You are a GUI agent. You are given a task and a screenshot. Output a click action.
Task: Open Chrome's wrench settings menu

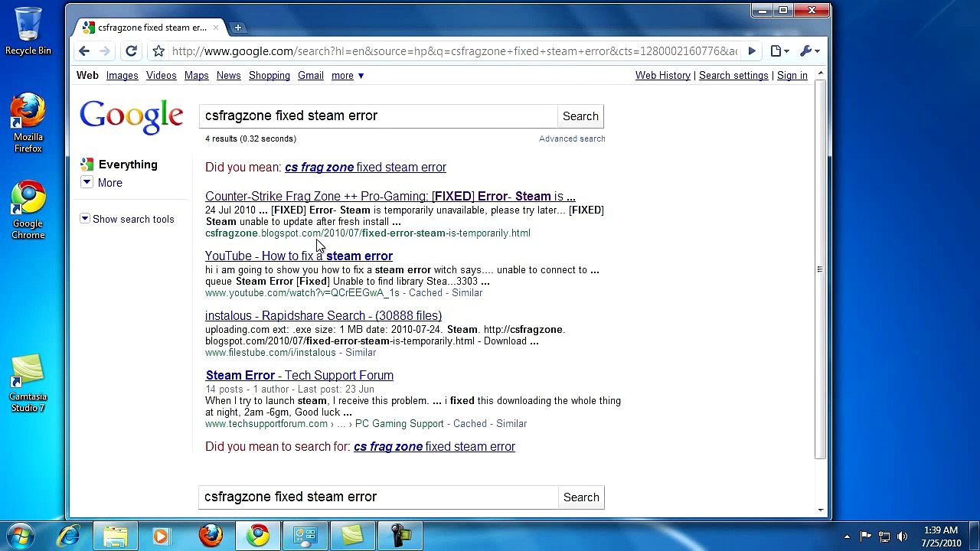(x=809, y=51)
